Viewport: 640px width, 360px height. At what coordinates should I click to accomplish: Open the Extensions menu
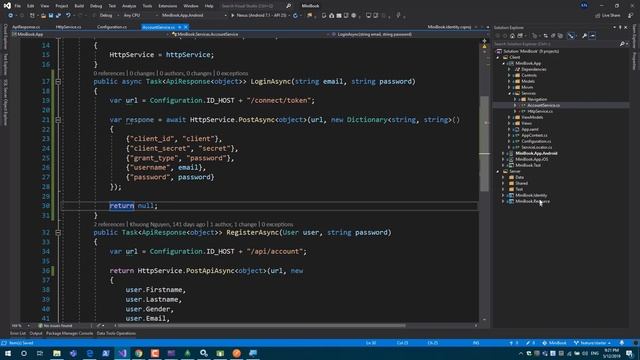(168, 6)
